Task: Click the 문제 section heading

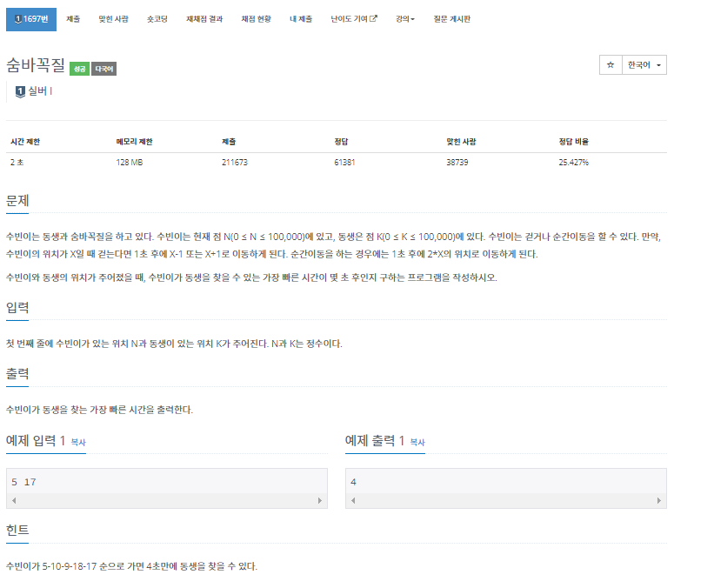Action: (17, 200)
